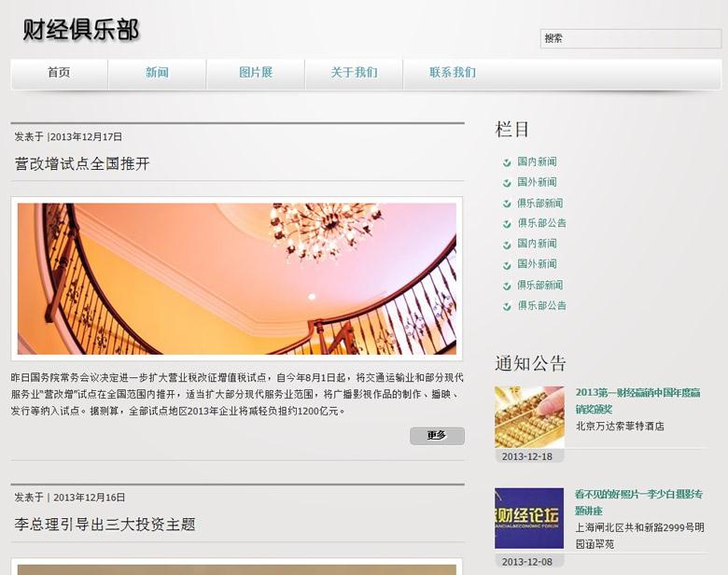The width and height of the screenshot is (728, 575).
Task: Switch to the 新闻 navigation tab
Action: coord(157,73)
